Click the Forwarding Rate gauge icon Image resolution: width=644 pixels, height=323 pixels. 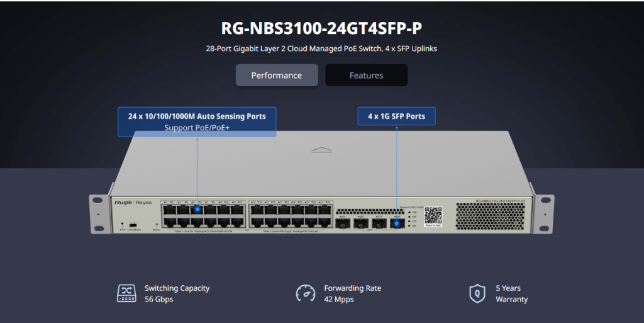coord(306,293)
